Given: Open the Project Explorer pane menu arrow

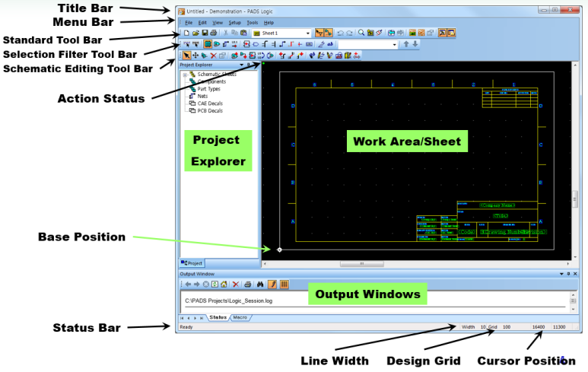Looking at the screenshot, I should tap(242, 65).
